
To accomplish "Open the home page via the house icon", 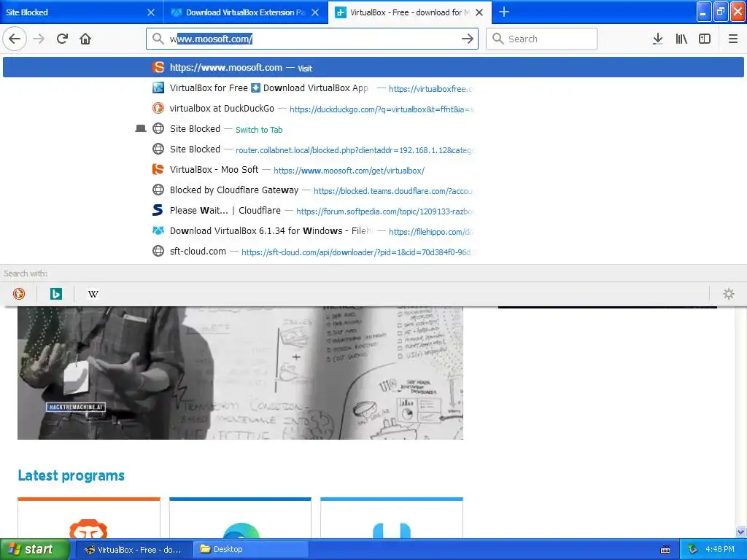I will [x=85, y=39].
